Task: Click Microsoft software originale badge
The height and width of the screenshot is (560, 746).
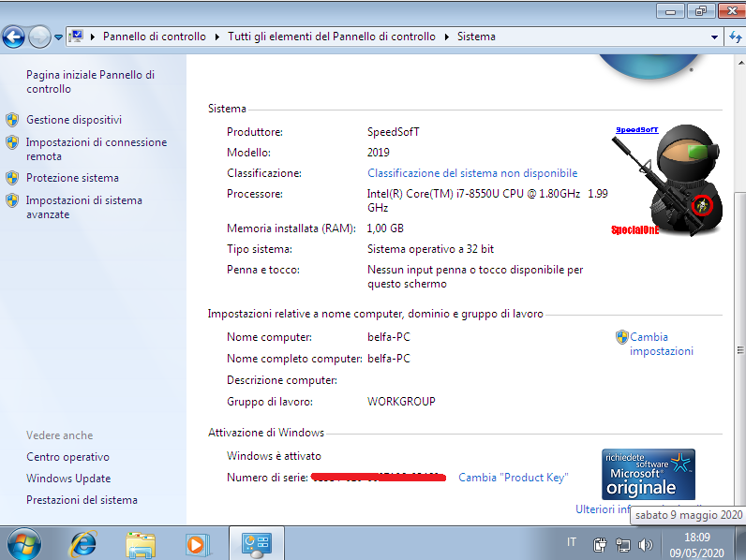Action: click(648, 474)
